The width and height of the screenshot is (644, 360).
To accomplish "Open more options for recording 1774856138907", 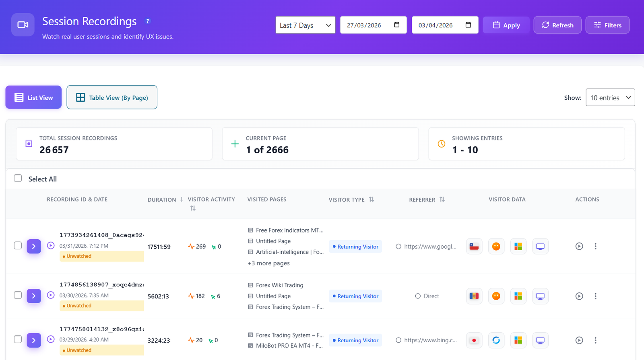I will coord(595,296).
